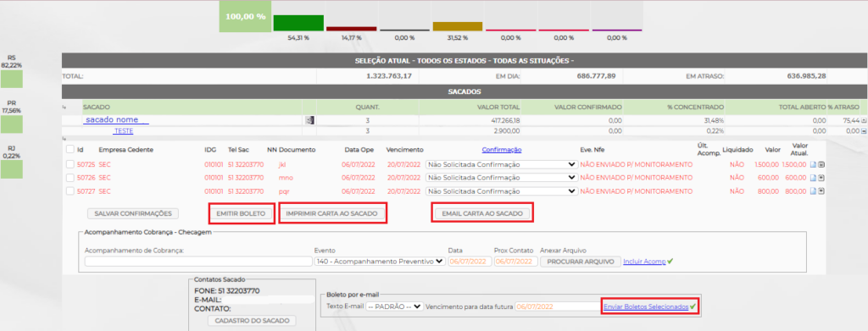This screenshot has width=868, height=331.
Task: Click the Data date field
Action: pos(470,262)
